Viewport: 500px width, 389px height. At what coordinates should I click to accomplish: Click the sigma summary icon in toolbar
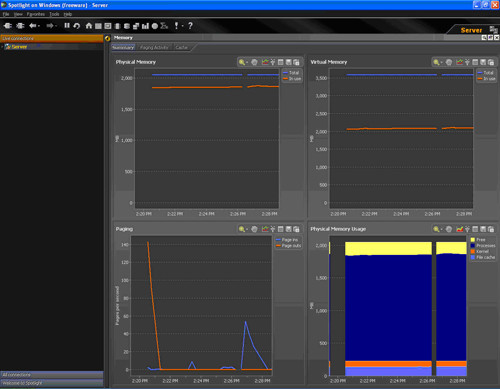point(164,26)
